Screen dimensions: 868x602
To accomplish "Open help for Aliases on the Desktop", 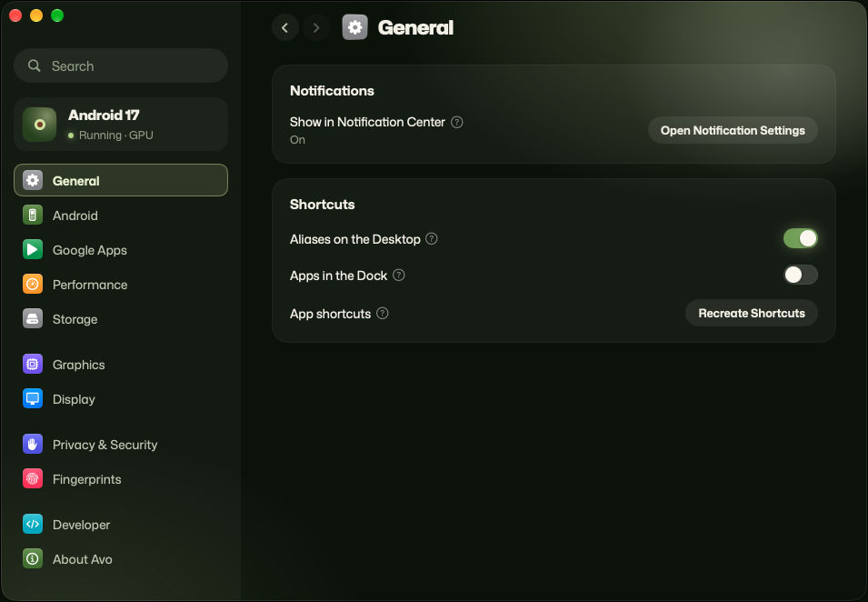I will tap(431, 238).
